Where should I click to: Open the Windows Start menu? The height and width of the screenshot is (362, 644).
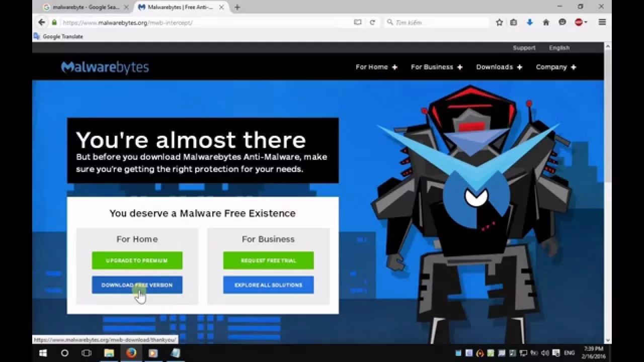[x=42, y=353]
